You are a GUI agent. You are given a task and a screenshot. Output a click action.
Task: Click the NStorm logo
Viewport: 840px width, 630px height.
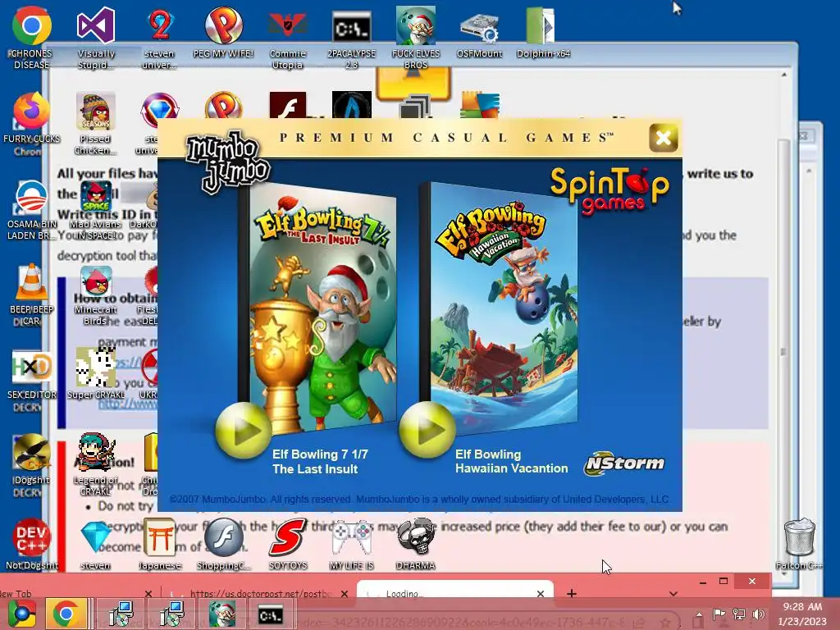tap(624, 463)
